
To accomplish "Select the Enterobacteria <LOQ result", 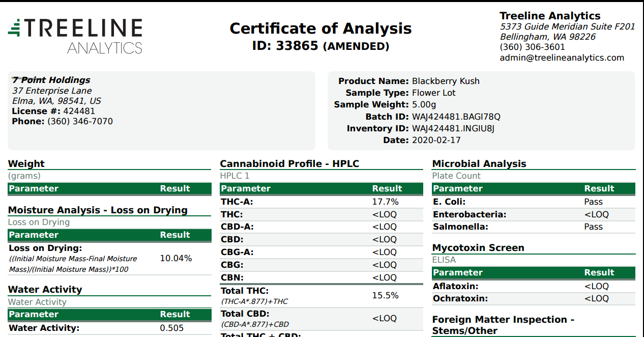I will pyautogui.click(x=596, y=214).
